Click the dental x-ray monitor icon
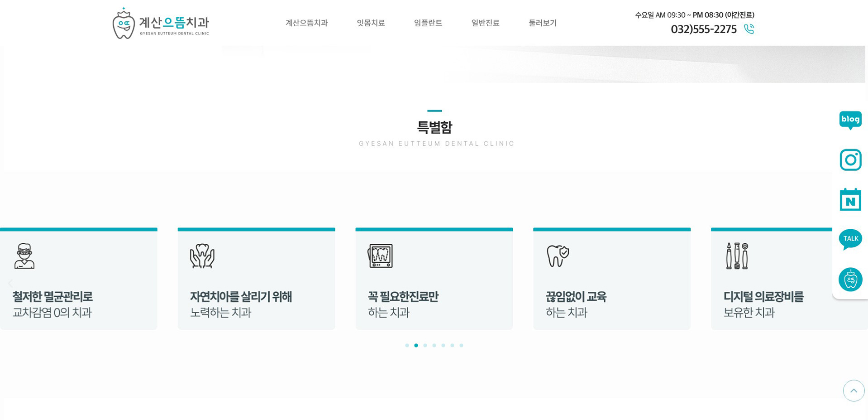 [x=380, y=255]
